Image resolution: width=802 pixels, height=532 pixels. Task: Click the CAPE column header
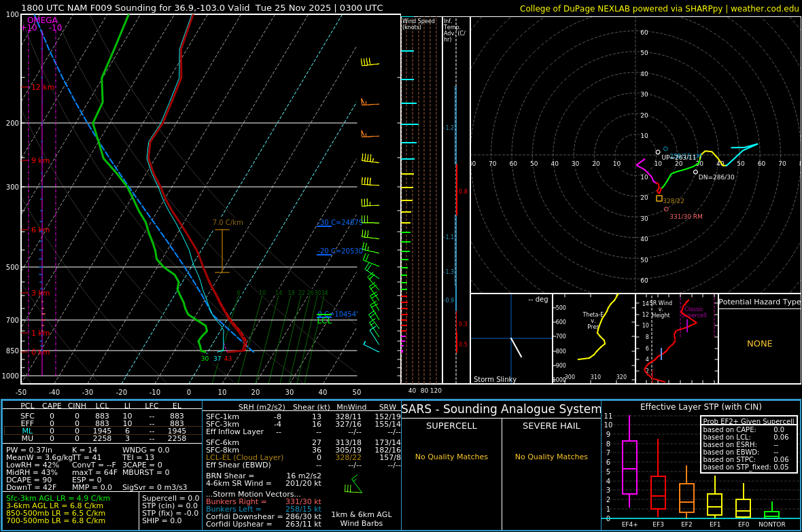pos(52,406)
